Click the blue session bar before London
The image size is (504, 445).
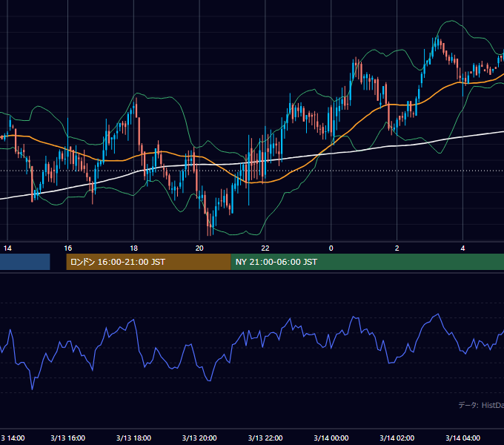click(x=24, y=262)
